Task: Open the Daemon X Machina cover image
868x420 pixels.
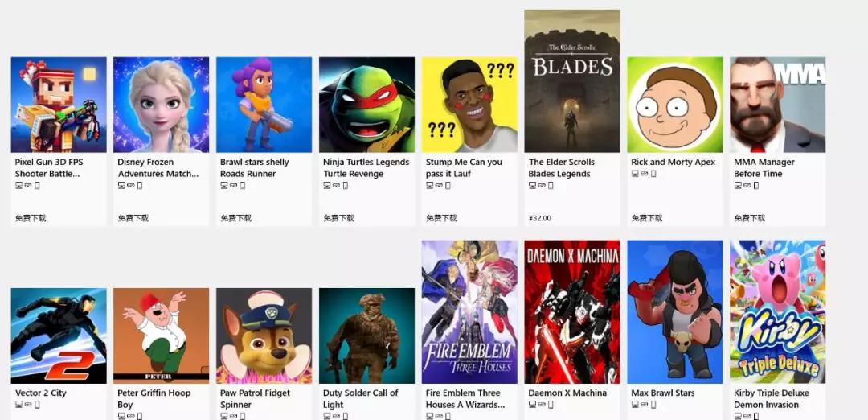Action: point(572,312)
